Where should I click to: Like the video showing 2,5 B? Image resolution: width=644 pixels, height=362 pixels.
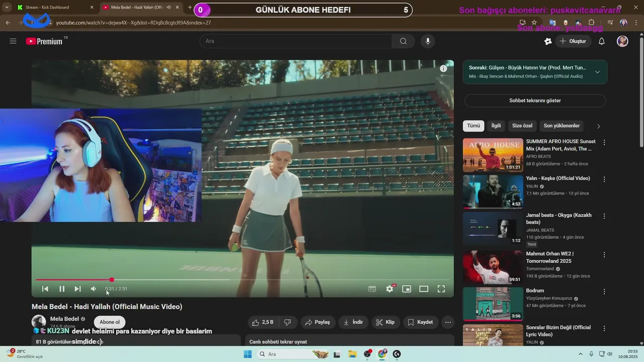263,322
